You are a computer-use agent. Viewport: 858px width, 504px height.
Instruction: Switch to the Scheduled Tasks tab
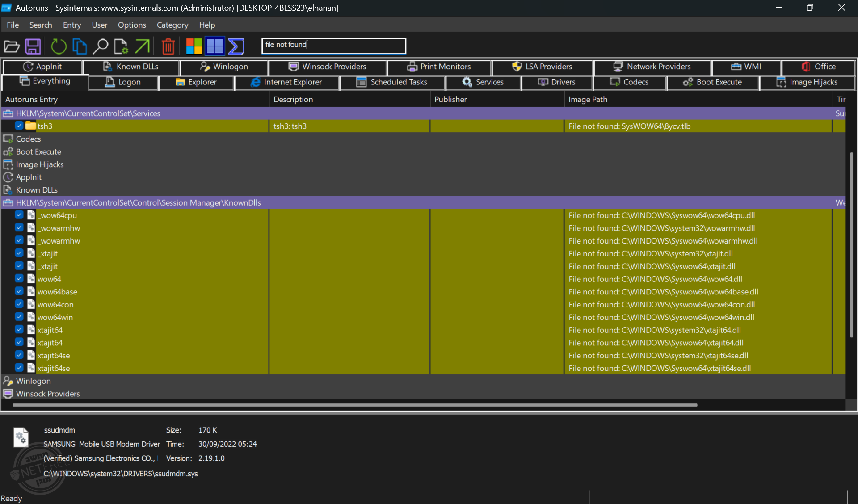(x=392, y=82)
